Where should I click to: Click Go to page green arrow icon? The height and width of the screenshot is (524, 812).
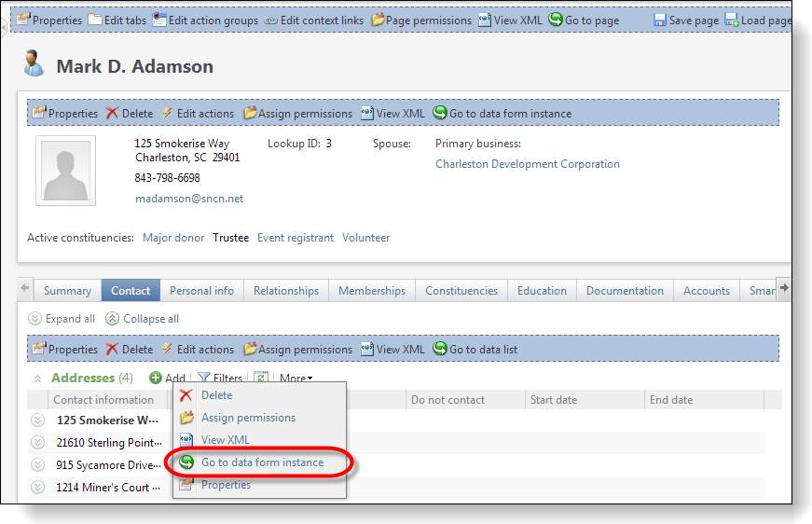pyautogui.click(x=556, y=20)
